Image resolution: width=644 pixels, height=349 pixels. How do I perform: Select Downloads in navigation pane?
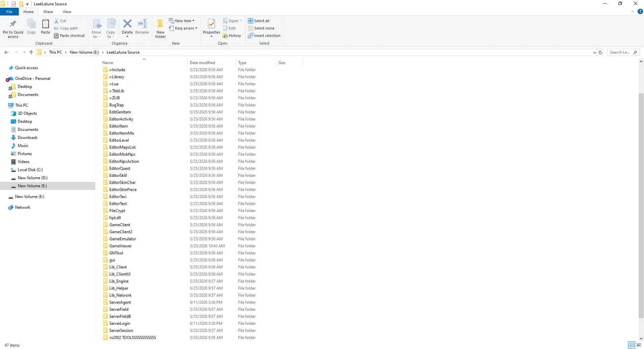[x=28, y=138]
